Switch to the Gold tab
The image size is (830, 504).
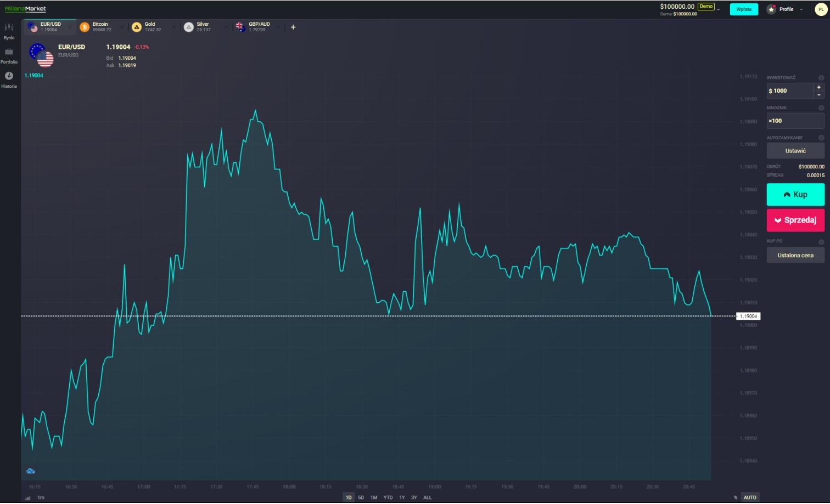click(x=150, y=27)
